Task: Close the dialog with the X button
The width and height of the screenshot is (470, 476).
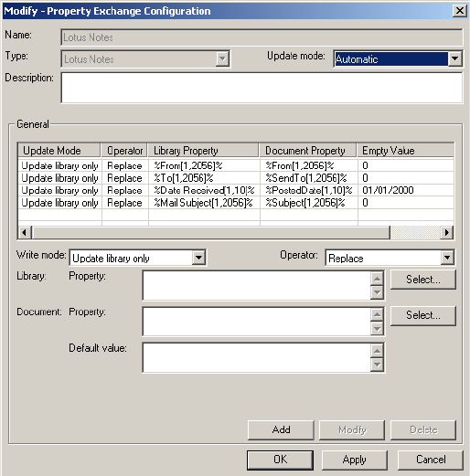Action: point(459,11)
